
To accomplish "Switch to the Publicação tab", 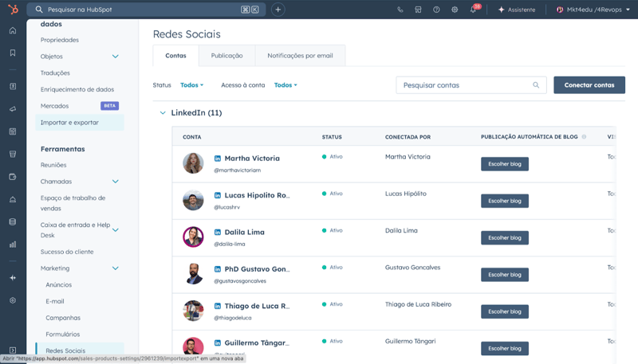I will pos(226,56).
